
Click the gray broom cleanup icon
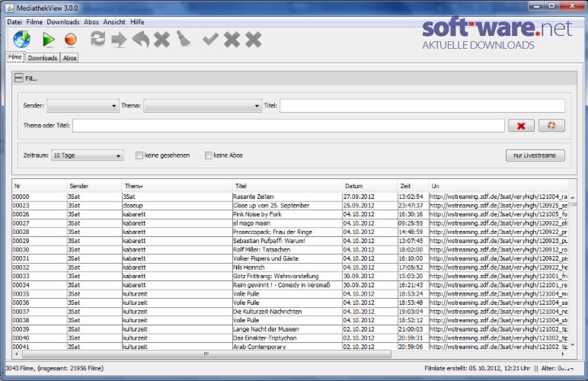(184, 39)
